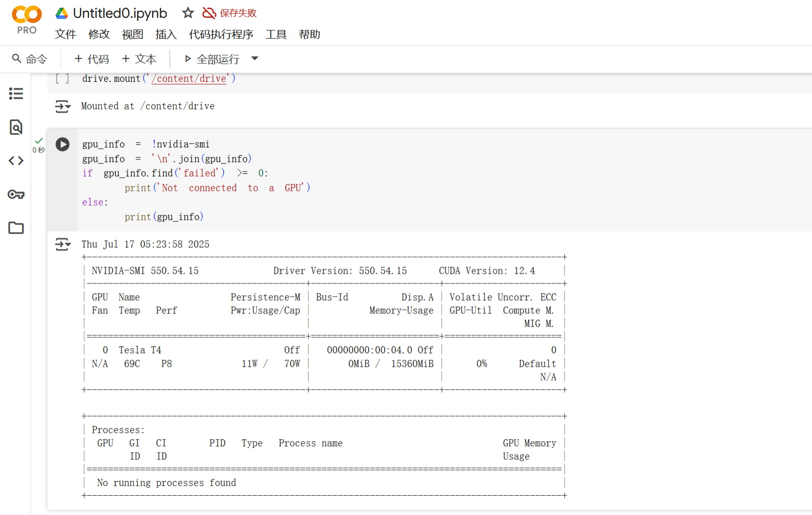The image size is (812, 515).
Task: Click inside the print(gpu_info) code line
Action: 164,217
